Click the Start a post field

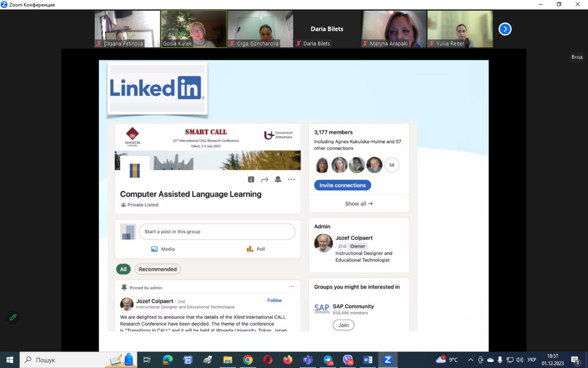217,232
